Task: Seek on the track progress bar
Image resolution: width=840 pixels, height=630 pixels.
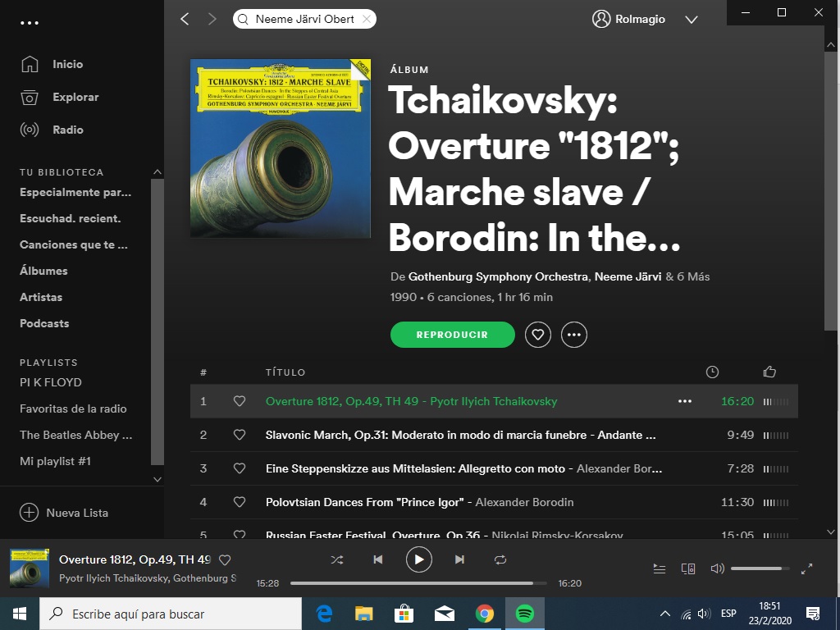Action: [418, 583]
